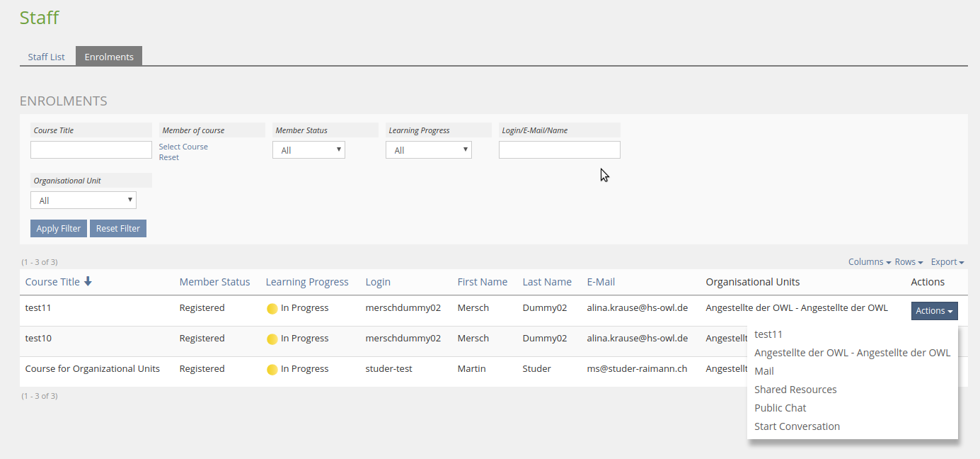Open the Member Status filter dropdown
This screenshot has height=459, width=980.
(309, 150)
